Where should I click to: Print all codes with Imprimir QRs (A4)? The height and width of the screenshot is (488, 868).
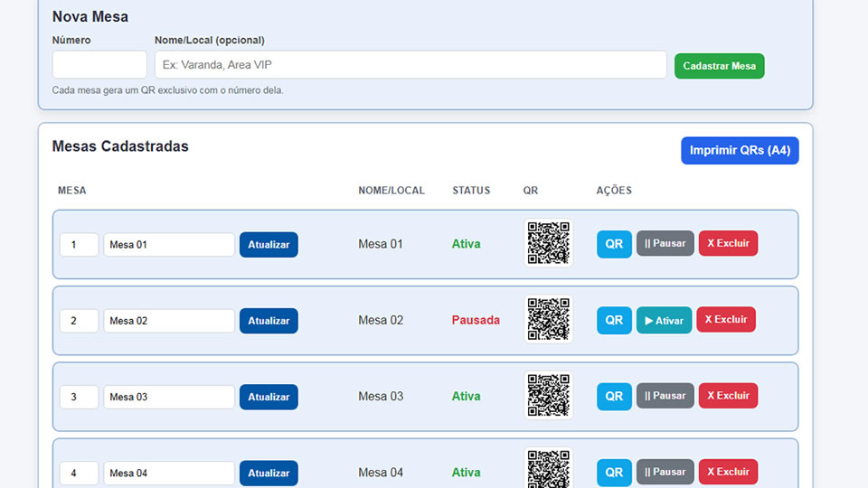tap(739, 151)
